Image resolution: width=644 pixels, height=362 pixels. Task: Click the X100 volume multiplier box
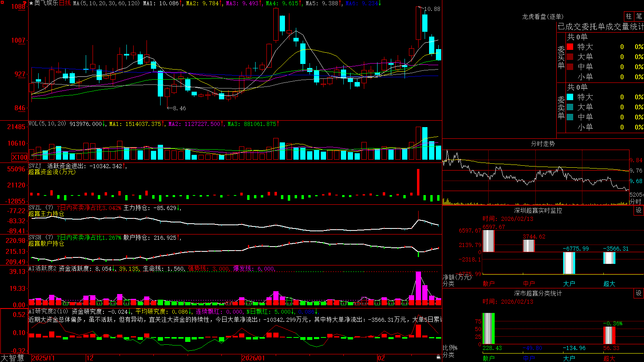click(x=20, y=157)
